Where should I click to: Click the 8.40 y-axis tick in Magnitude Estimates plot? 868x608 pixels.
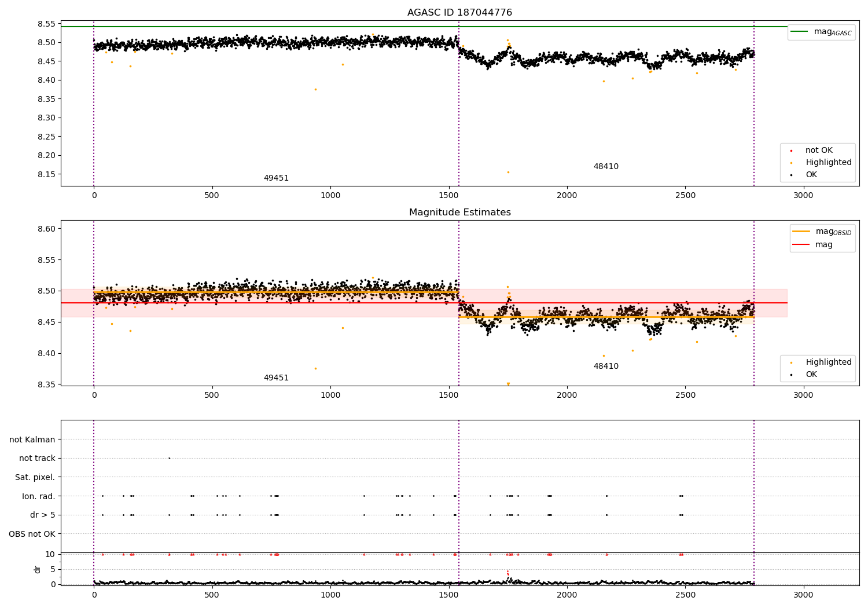click(x=47, y=353)
